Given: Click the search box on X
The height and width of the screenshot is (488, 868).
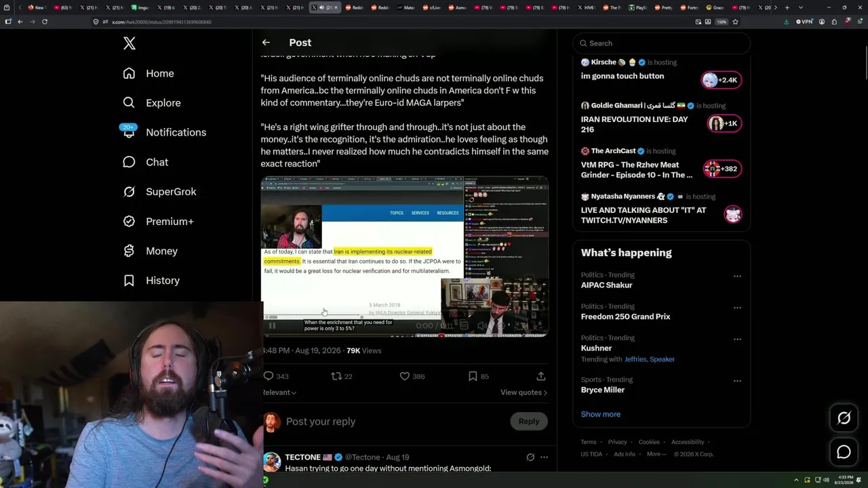Looking at the screenshot, I should 661,43.
